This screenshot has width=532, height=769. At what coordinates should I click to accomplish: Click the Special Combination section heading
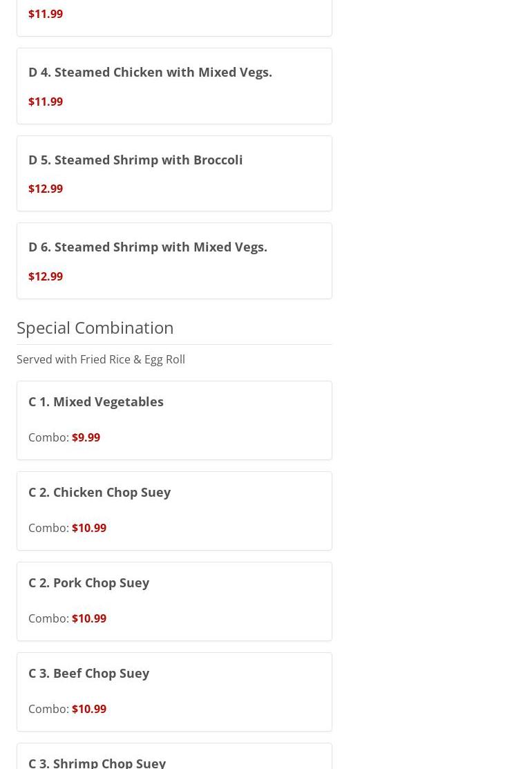point(95,327)
